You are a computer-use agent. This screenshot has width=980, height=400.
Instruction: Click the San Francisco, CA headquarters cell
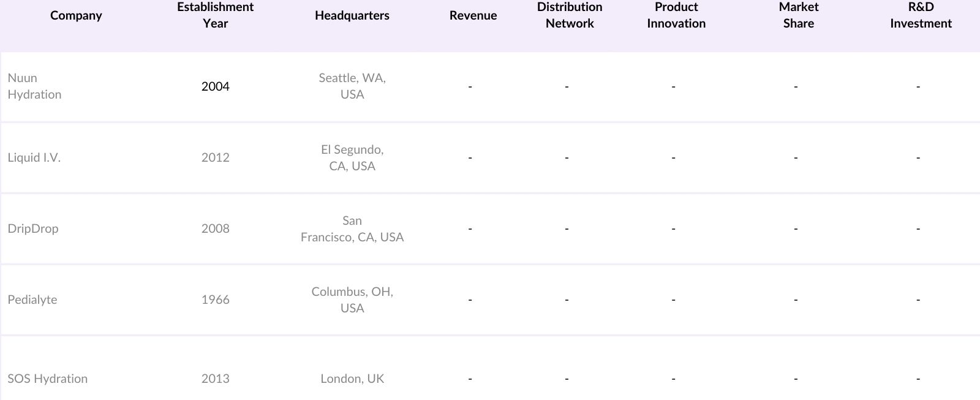[352, 228]
